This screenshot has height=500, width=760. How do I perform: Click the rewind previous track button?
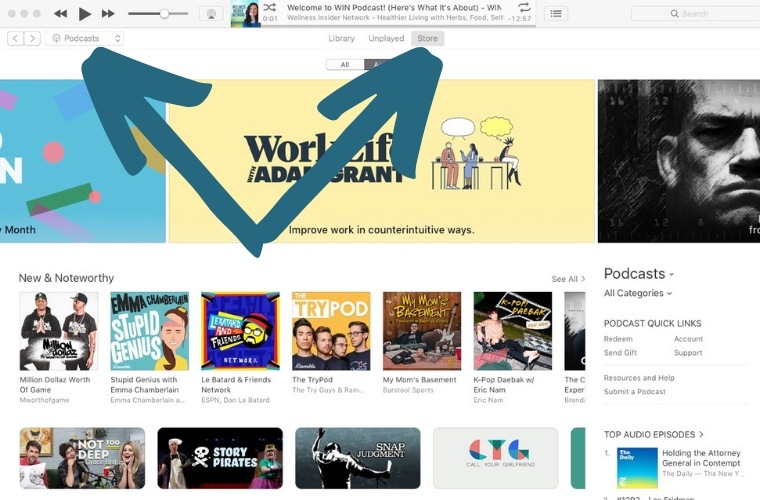(x=61, y=14)
